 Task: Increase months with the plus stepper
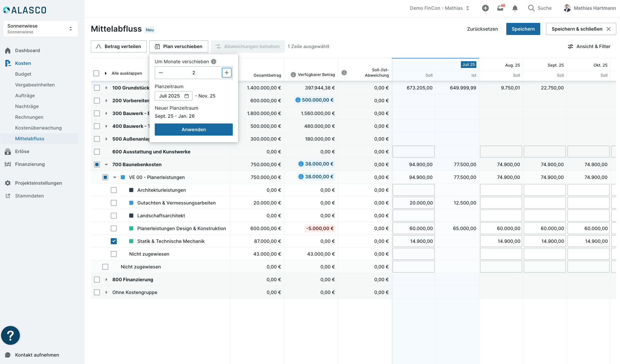pos(227,73)
